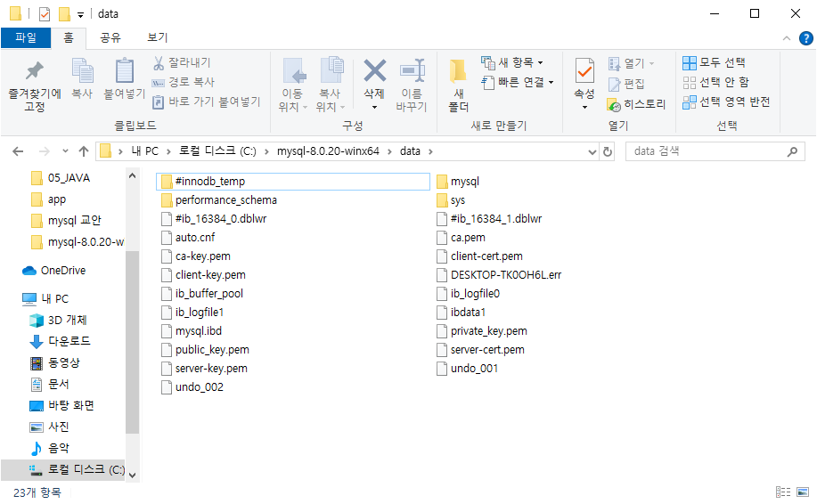
Task: Pin to Quick access (즐겨찾기에 고정)
Action: (35, 85)
